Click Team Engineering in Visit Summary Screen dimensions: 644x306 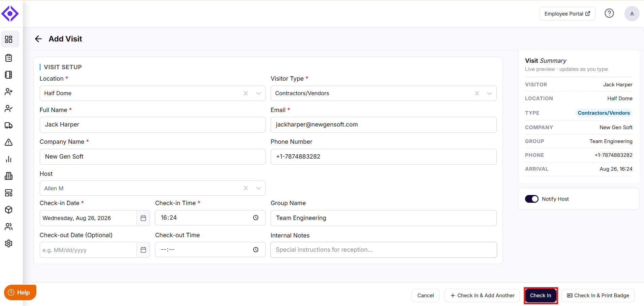coord(611,141)
